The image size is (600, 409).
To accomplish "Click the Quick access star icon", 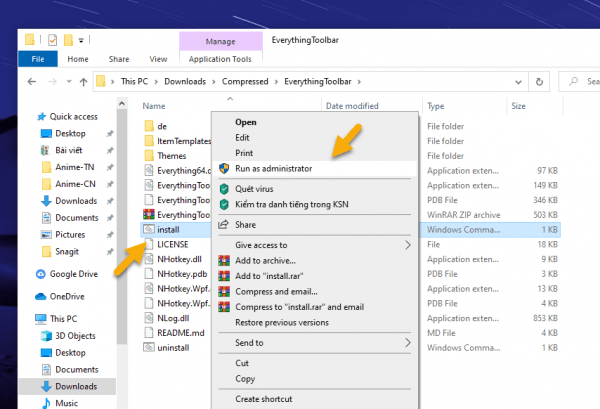I will coord(41,117).
